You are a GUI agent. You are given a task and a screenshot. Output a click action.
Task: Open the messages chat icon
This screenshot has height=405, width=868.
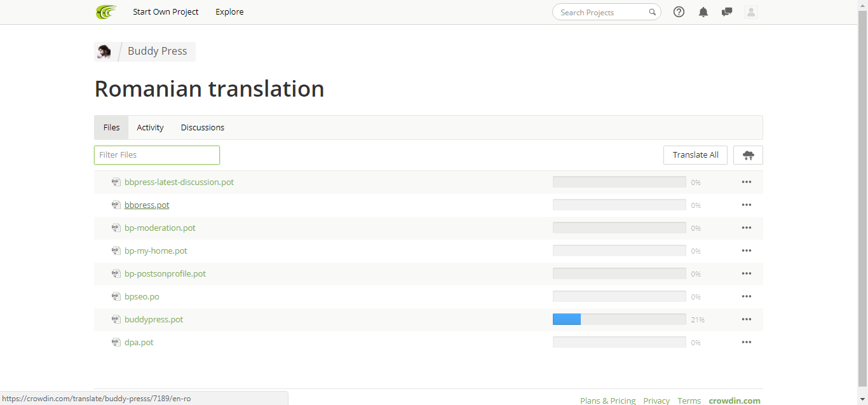point(727,12)
